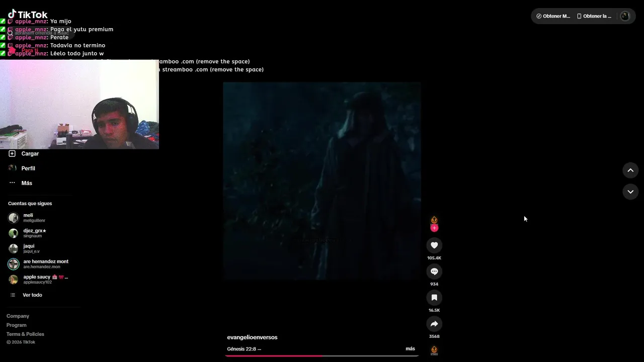Open djez_grx account avatar

(14, 233)
